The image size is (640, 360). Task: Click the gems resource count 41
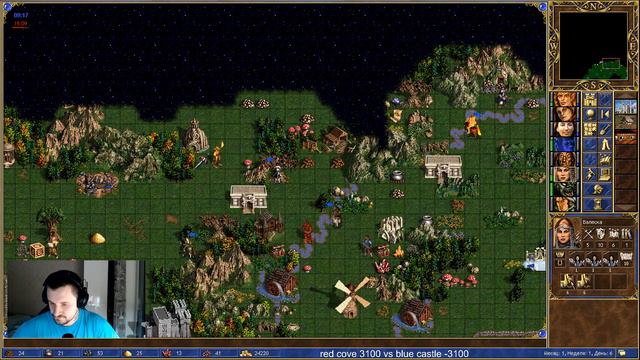[x=218, y=353]
